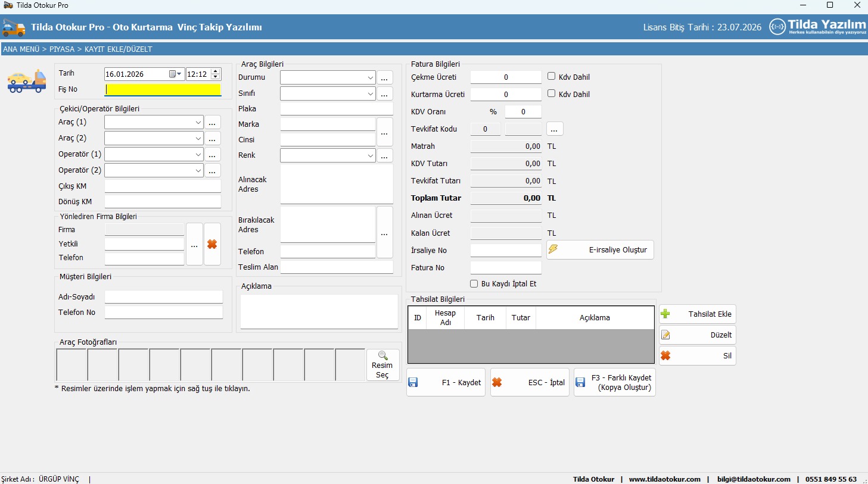The width and height of the screenshot is (868, 484).
Task: Open the Renk color dropdown
Action: pyautogui.click(x=370, y=156)
